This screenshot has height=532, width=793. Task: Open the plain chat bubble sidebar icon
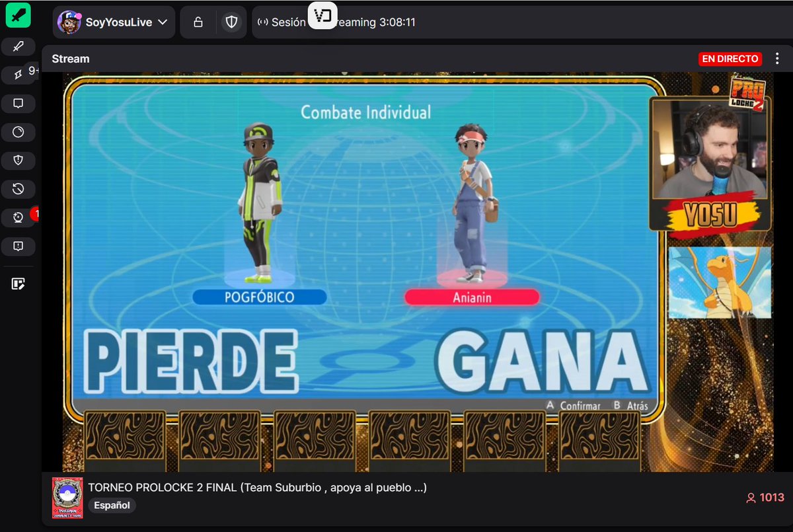pyautogui.click(x=18, y=103)
